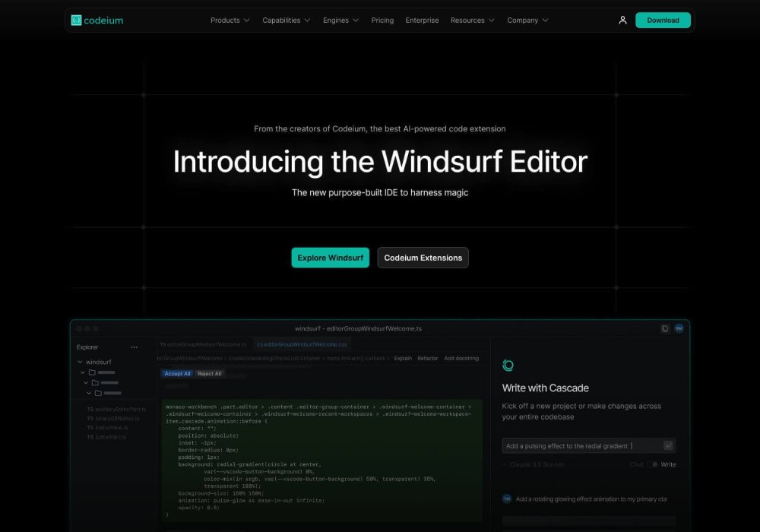Expand the Resources dropdown menu
The width and height of the screenshot is (760, 532).
click(472, 21)
